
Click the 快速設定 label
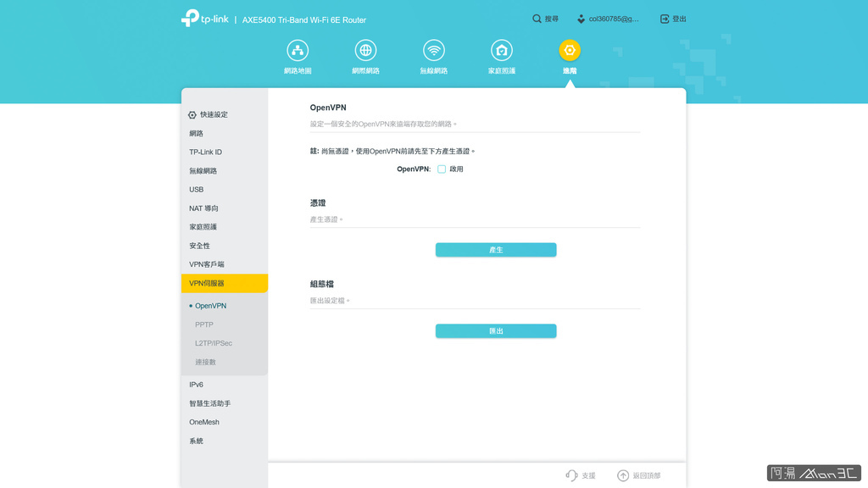point(214,114)
